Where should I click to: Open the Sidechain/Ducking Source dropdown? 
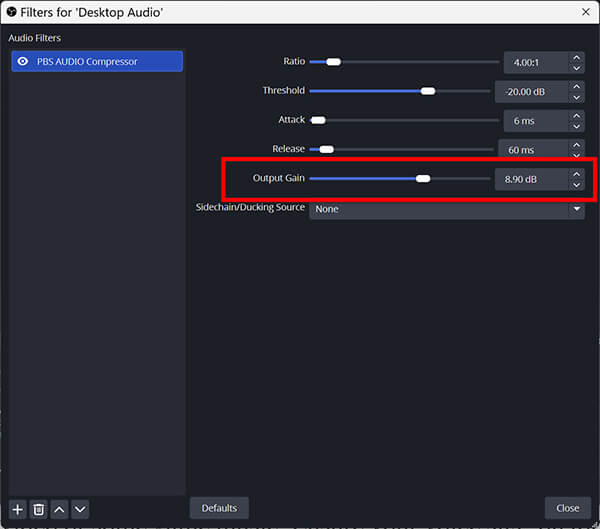pos(447,209)
